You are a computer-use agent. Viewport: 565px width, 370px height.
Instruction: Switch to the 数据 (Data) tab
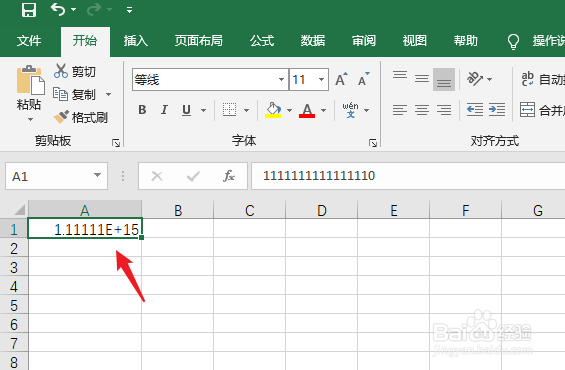coord(313,41)
